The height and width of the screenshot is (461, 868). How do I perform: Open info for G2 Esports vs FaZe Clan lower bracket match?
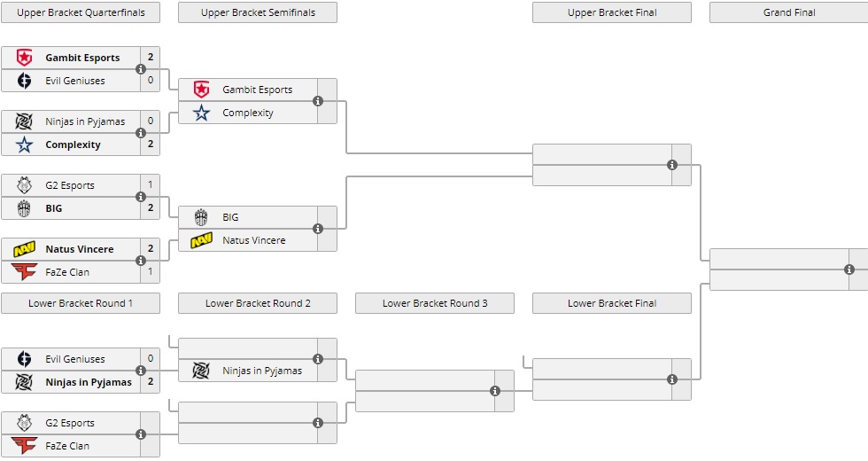[141, 434]
